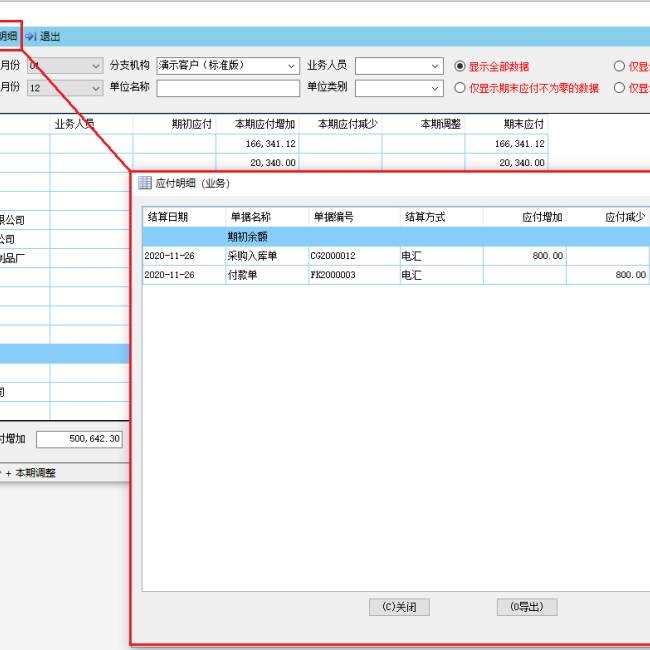Click the 应付增加 column header

(525, 217)
